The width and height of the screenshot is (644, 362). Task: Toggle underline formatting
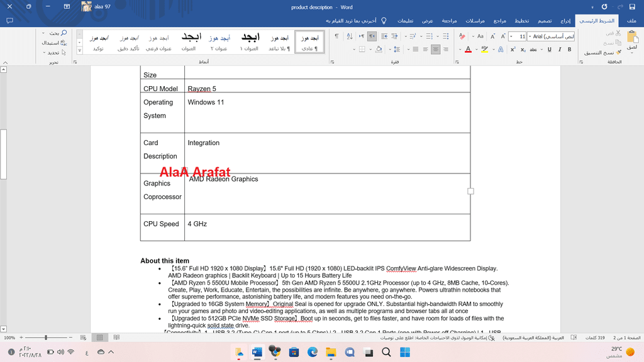pos(549,49)
